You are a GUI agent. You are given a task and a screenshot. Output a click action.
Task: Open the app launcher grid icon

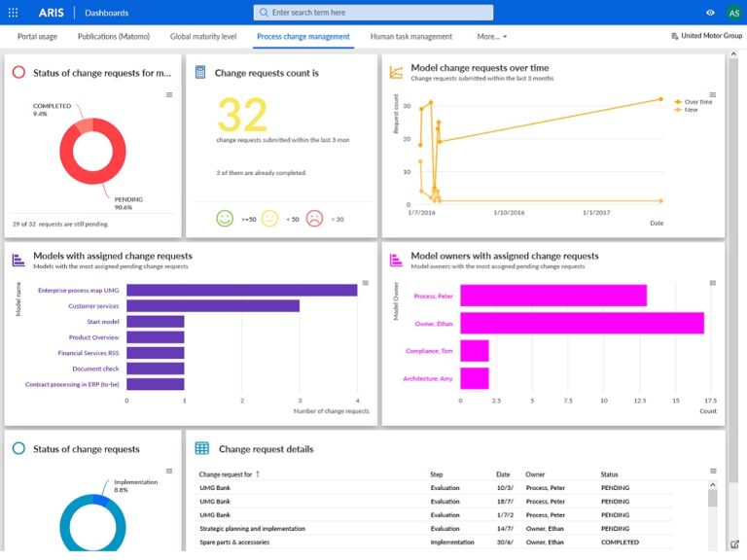[x=13, y=13]
